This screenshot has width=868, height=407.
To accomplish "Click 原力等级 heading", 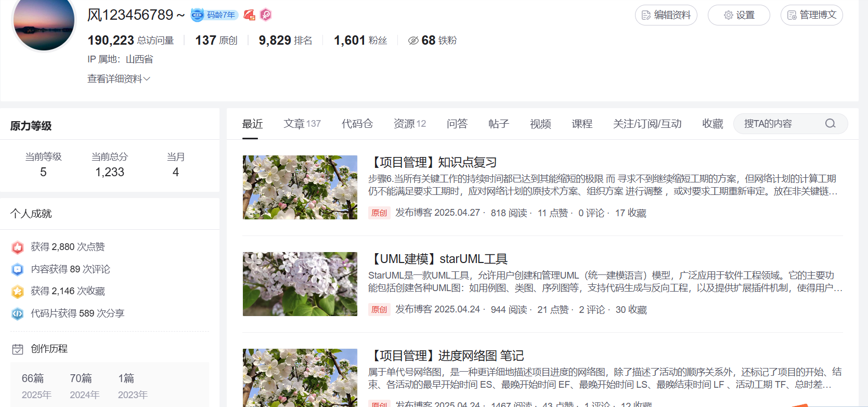I will pyautogui.click(x=31, y=126).
